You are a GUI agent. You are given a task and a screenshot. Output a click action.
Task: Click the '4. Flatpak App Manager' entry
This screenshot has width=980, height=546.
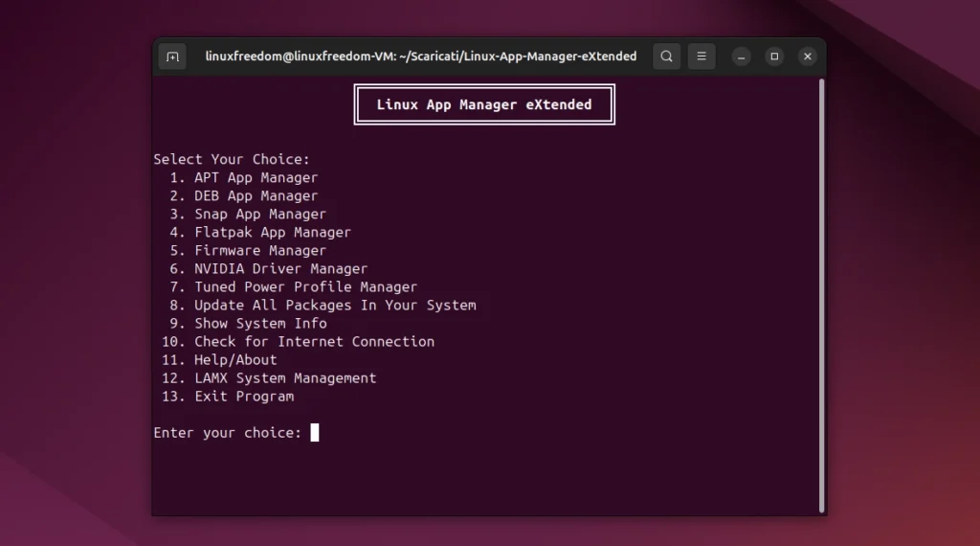pos(260,232)
